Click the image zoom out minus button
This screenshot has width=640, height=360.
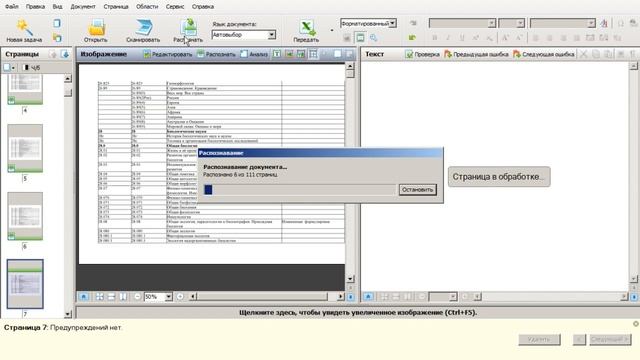[x=138, y=297]
